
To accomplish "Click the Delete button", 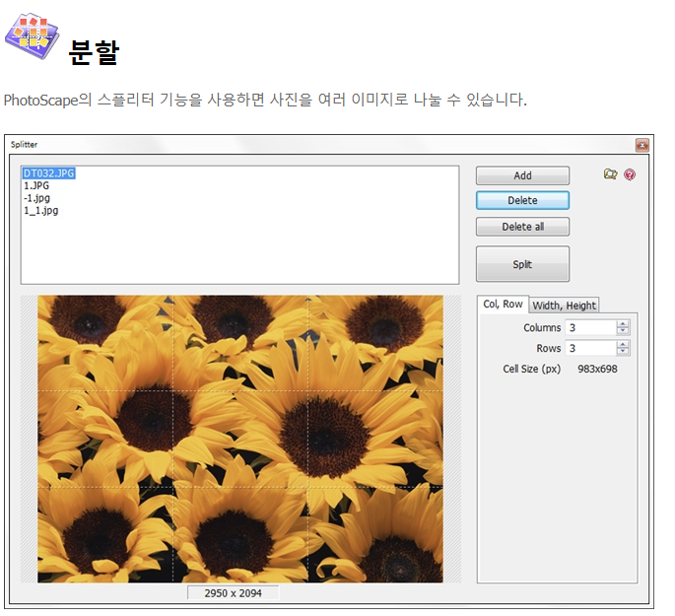I will click(x=522, y=201).
